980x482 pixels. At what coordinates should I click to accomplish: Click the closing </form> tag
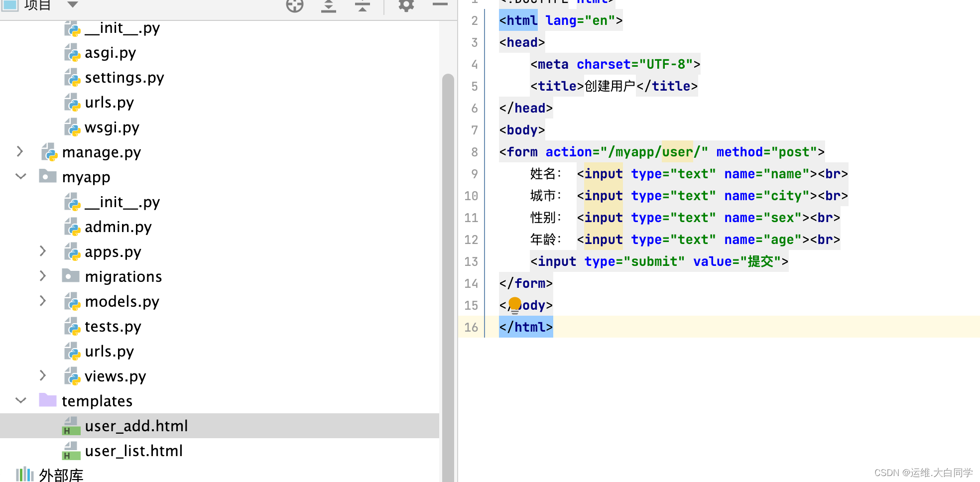point(526,283)
